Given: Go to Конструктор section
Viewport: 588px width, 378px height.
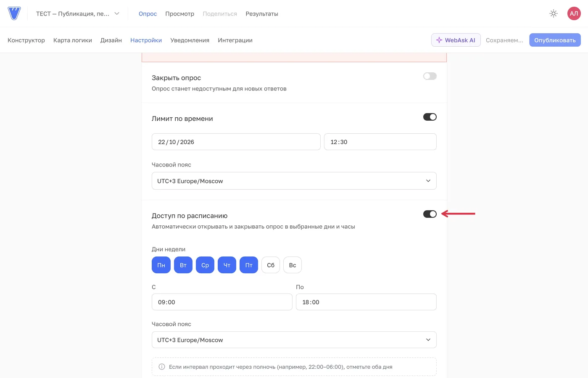Looking at the screenshot, I should click(x=26, y=40).
